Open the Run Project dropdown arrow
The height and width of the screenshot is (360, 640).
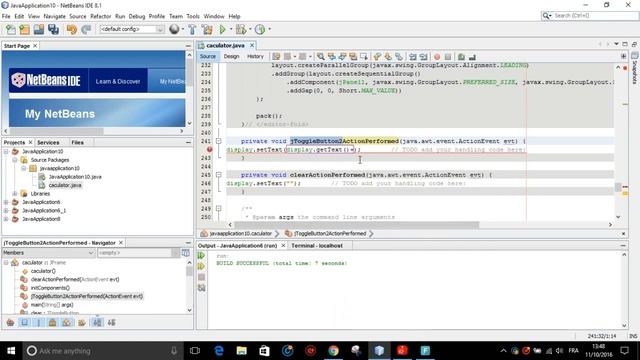click(231, 29)
